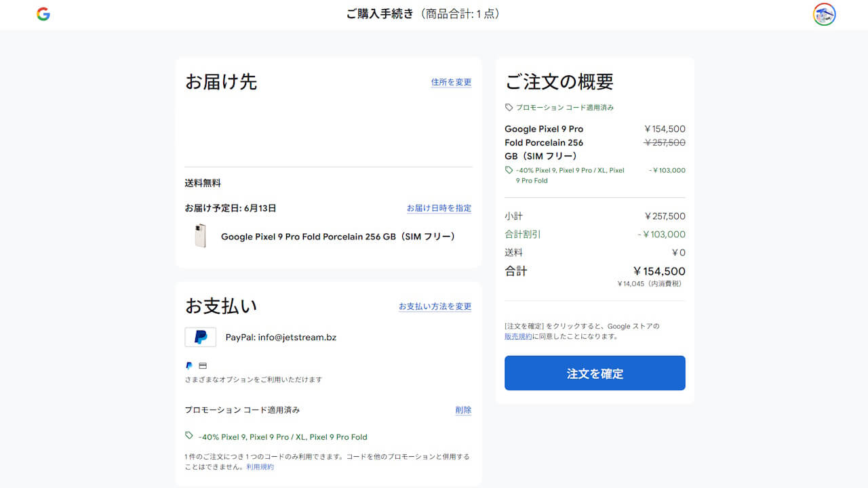Click the 小計 label

click(513, 216)
